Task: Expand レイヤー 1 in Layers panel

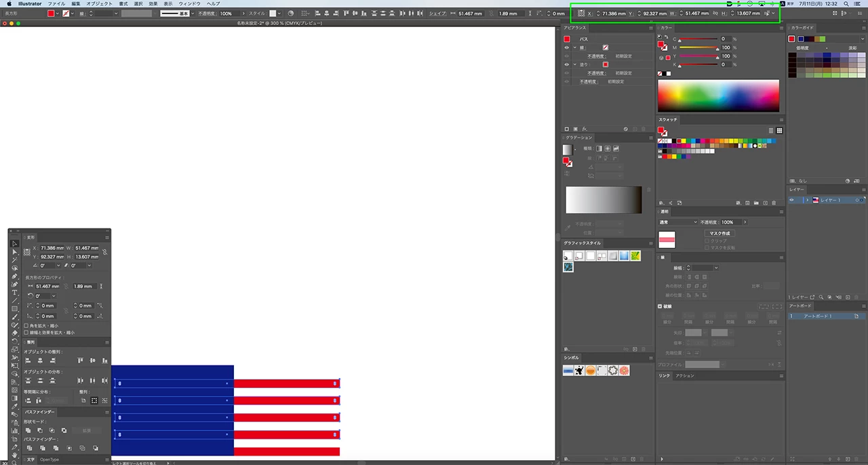Action: click(x=808, y=200)
